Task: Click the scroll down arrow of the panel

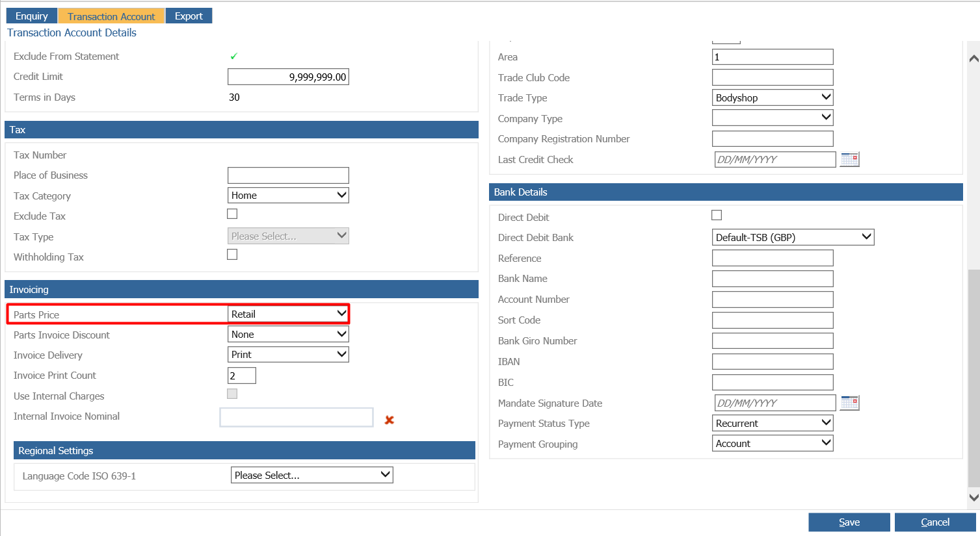Action: 973,498
